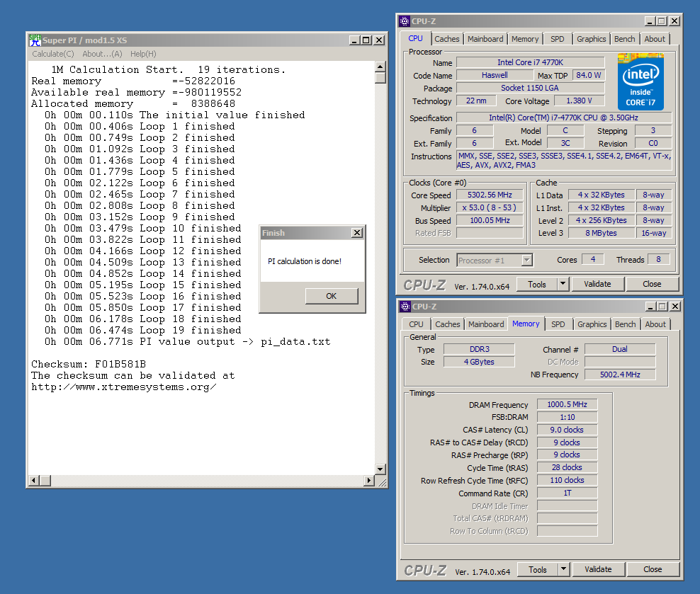Switch to Caches tab in top CPU-Z window
The image size is (700, 594).
click(x=447, y=39)
